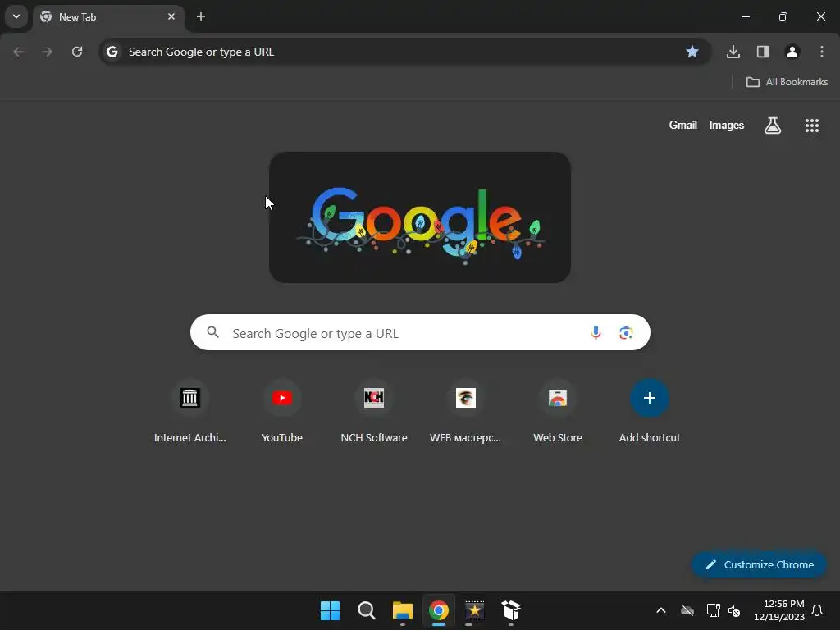Click the OneDrive cloud tray icon
Screen dimensions: 840x630
(x=687, y=610)
